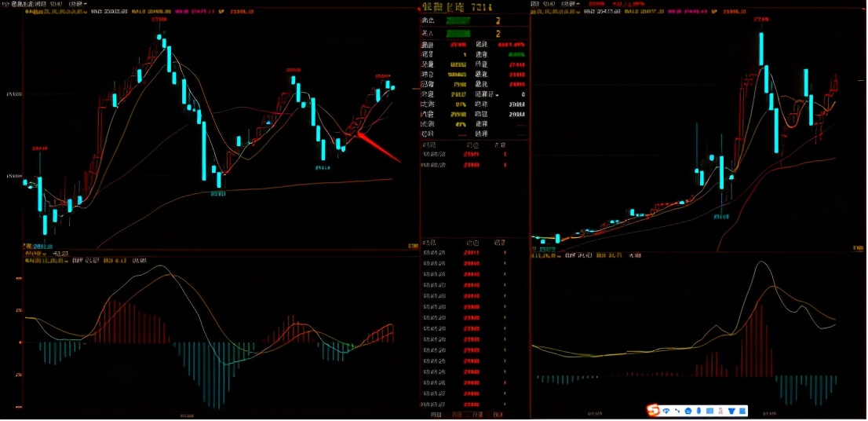Click the small pen icon in floating toolbar
The image size is (868, 421).
pyautogui.click(x=677, y=411)
